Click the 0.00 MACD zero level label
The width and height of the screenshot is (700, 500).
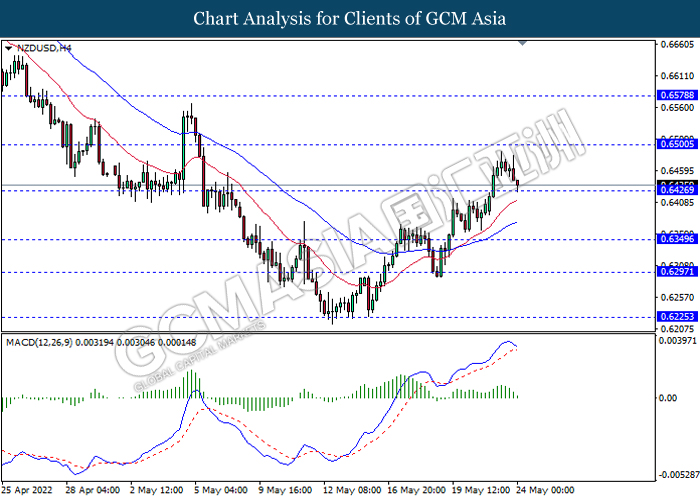pyautogui.click(x=668, y=398)
